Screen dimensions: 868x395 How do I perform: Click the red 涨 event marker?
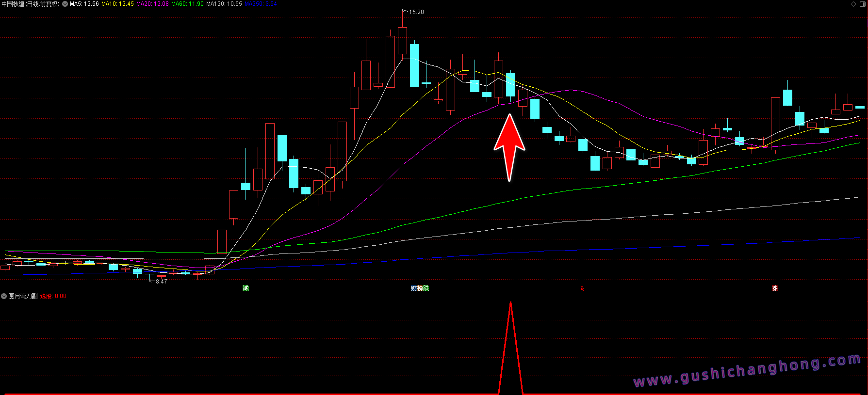point(775,288)
